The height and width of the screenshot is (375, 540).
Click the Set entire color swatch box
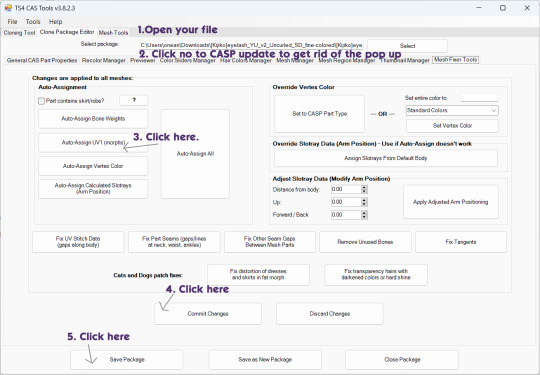pos(479,98)
